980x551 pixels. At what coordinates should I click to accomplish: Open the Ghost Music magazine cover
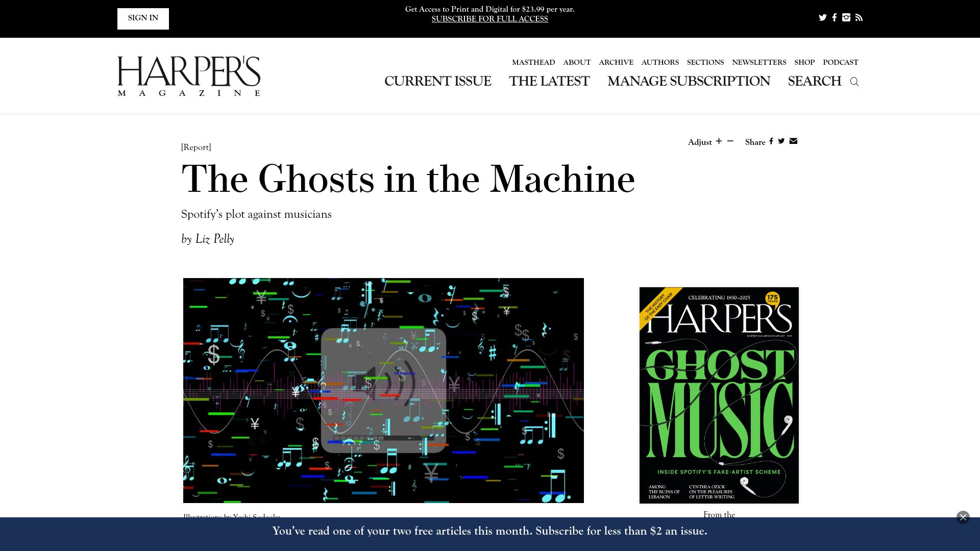(719, 395)
